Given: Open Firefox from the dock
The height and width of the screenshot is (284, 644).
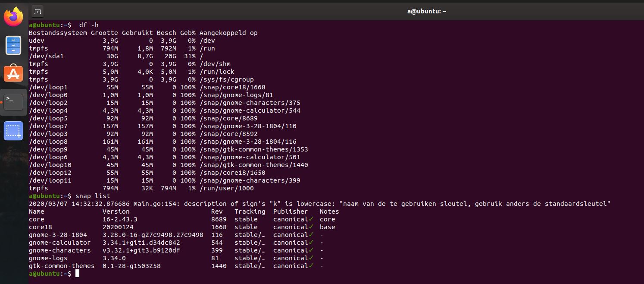Looking at the screenshot, I should point(13,17).
